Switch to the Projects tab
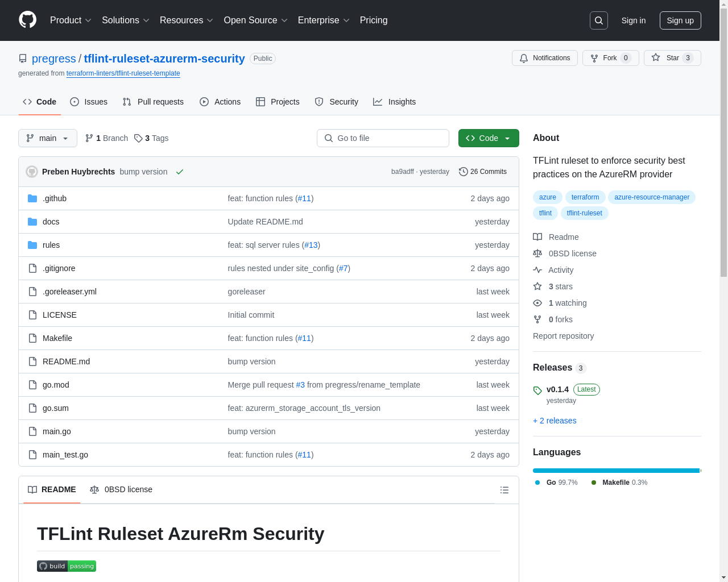The image size is (728, 582). (278, 102)
